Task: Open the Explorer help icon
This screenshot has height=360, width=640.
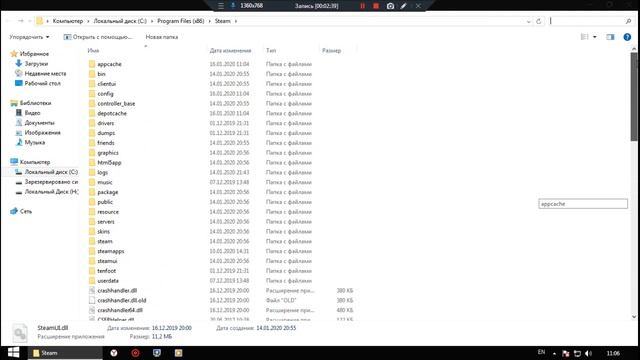Action: pyautogui.click(x=627, y=37)
